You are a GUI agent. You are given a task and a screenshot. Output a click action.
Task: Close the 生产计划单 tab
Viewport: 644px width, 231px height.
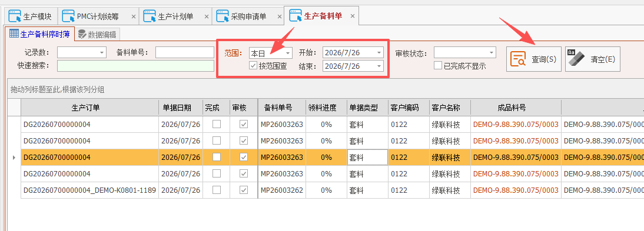(x=207, y=17)
